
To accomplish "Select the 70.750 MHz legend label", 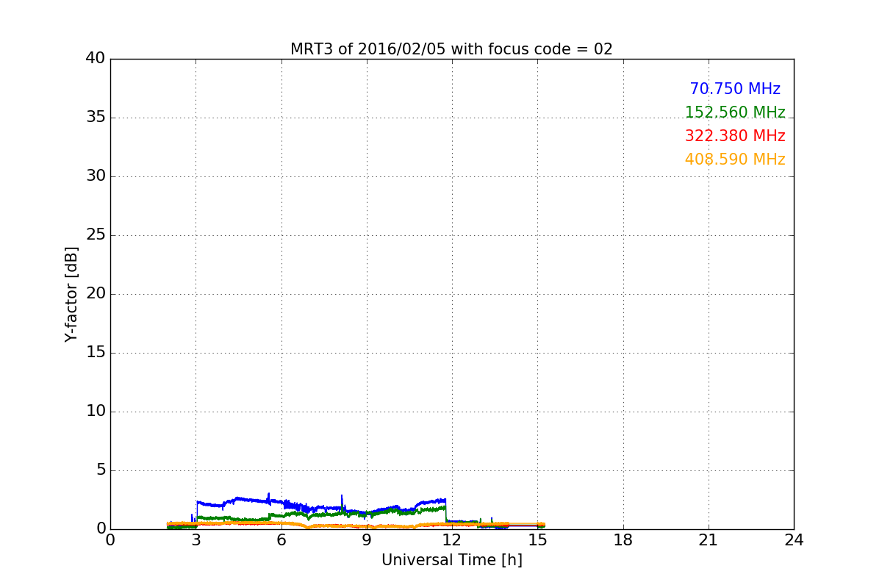I will coord(735,89).
